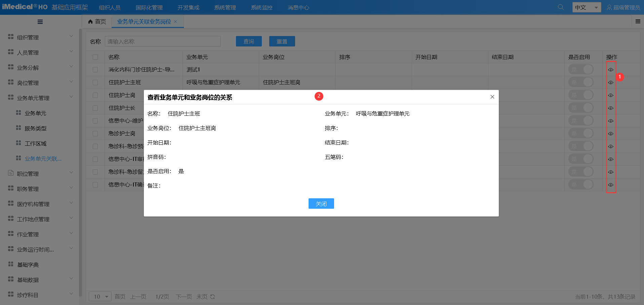
Task: Open the page size dropdown showing 10
Action: [x=100, y=297]
